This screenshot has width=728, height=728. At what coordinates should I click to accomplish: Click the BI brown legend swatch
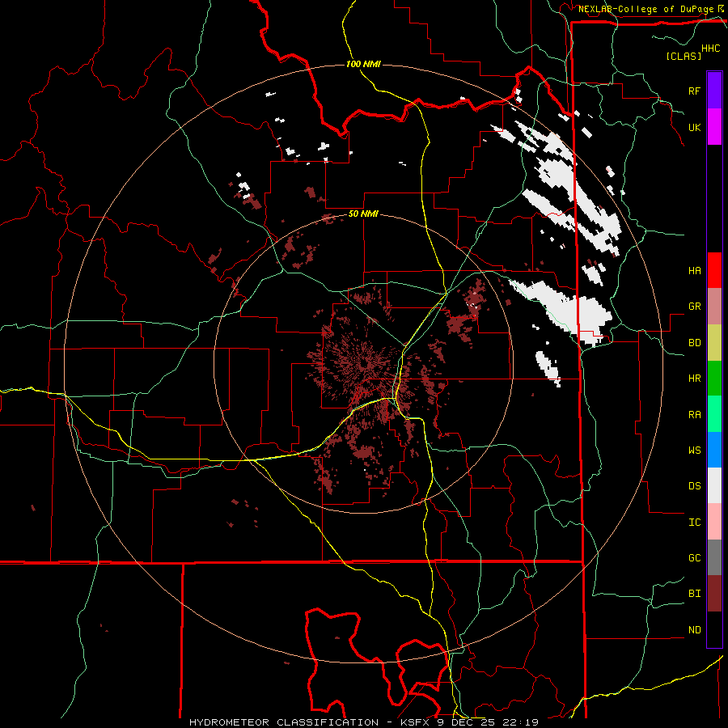714,594
